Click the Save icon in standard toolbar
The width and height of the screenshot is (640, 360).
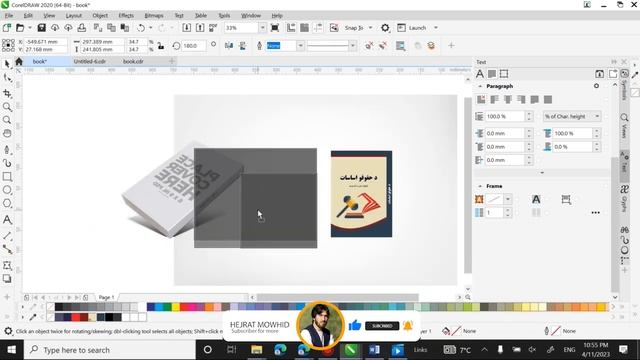(x=41, y=28)
